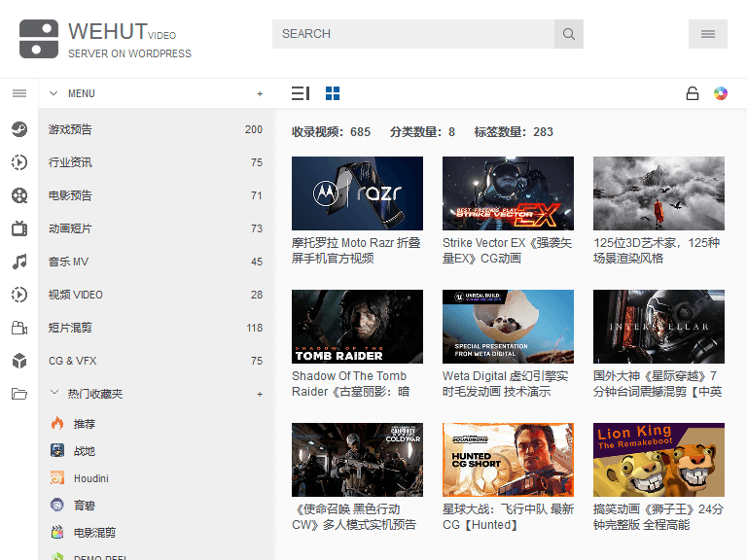Screen dimensions: 747x560
Task: Open the Tomb Raider thumbnail
Action: [357, 327]
